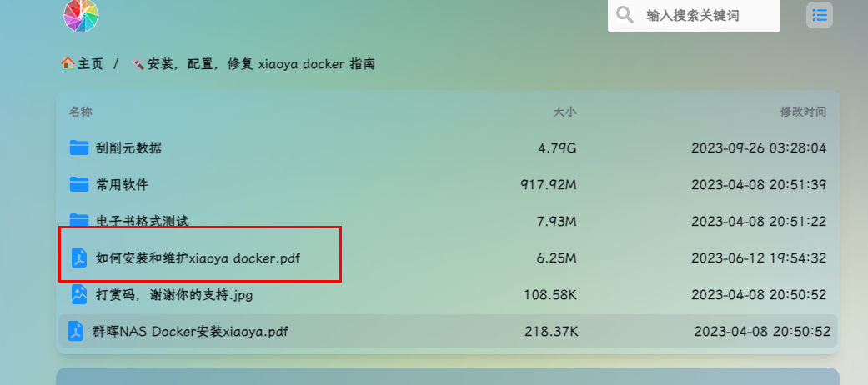Click the colorful site logo icon

[81, 15]
